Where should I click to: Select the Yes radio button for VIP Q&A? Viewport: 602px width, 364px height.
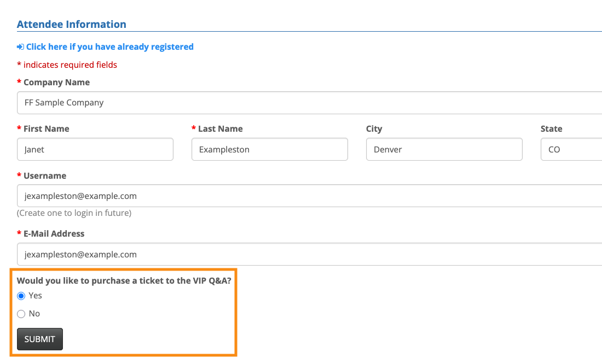coord(21,296)
